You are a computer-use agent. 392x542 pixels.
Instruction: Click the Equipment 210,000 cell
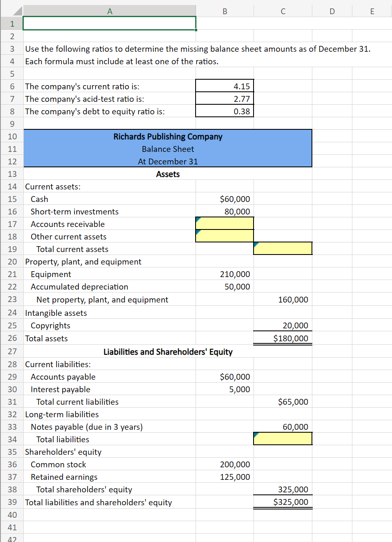point(224,274)
